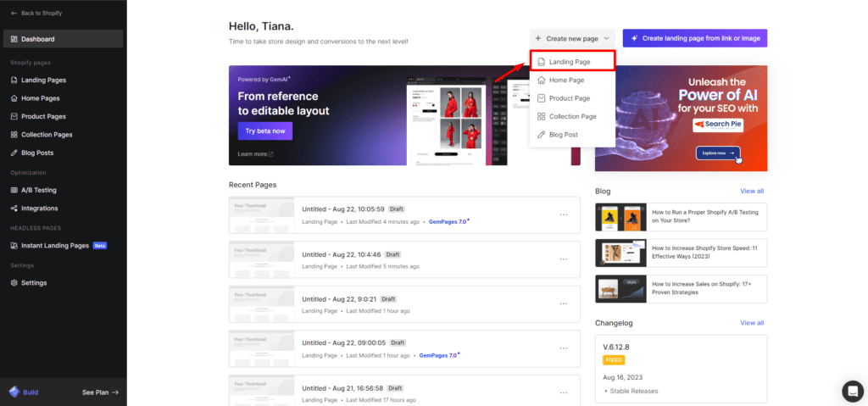Open options for Untitled - Aug 22, 9:0:21
This screenshot has width=868, height=406.
(564, 303)
